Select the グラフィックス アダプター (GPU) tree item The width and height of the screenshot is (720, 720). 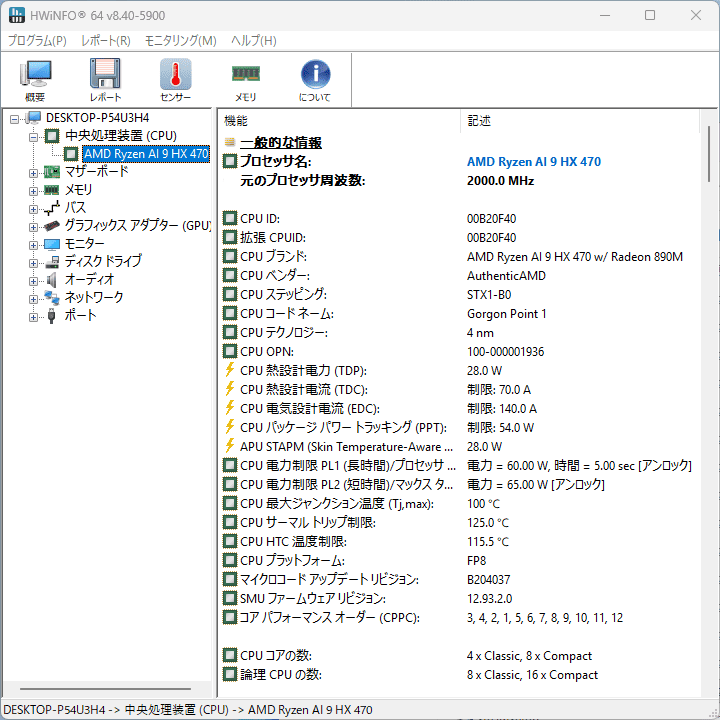(137, 226)
